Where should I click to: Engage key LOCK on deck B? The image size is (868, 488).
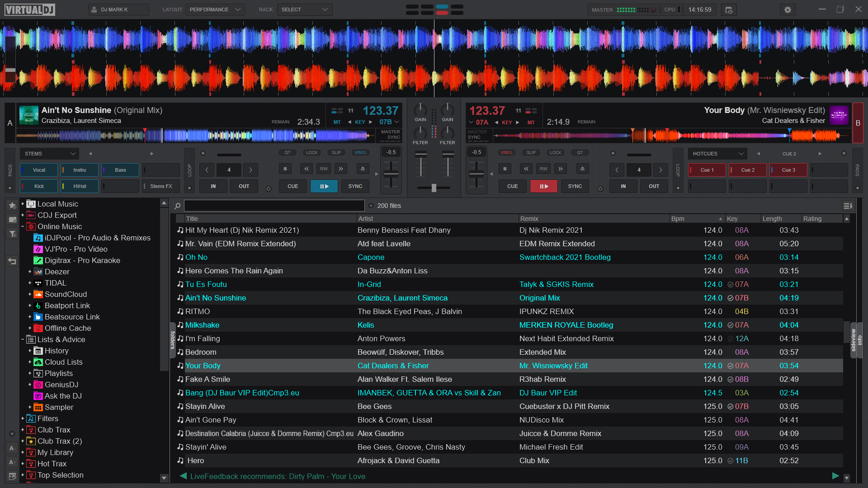pyautogui.click(x=555, y=152)
